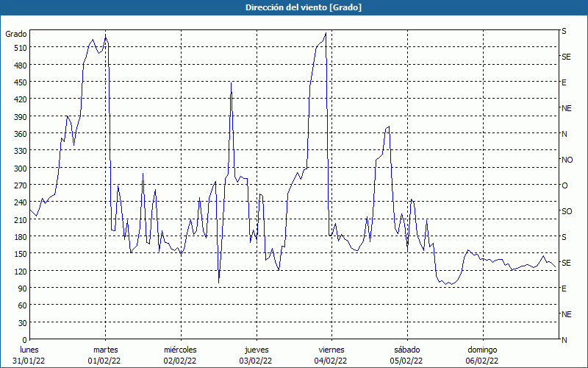
Task: Select the "sábado" day label
Action: [x=407, y=350]
